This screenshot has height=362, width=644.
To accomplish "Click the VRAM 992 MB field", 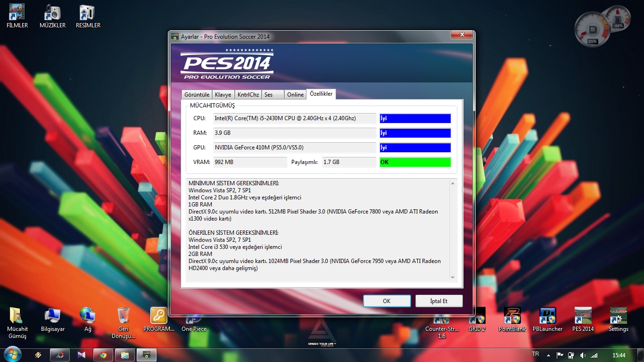I will click(x=250, y=162).
